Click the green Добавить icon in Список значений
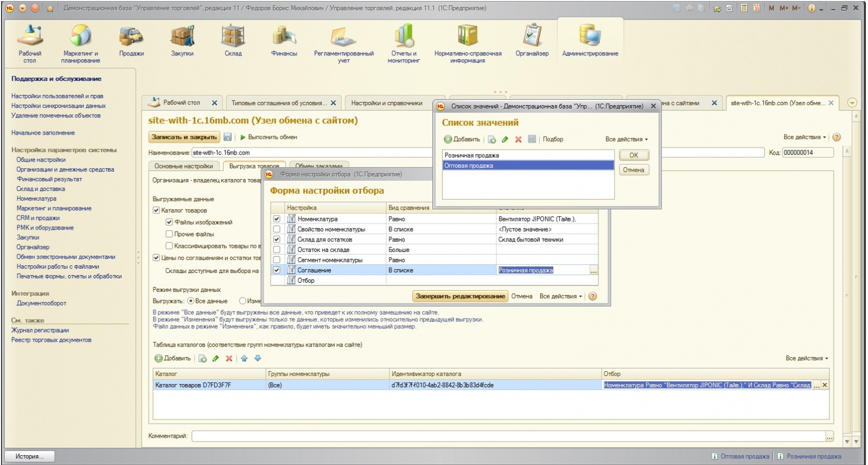The width and height of the screenshot is (868, 465). click(x=448, y=139)
